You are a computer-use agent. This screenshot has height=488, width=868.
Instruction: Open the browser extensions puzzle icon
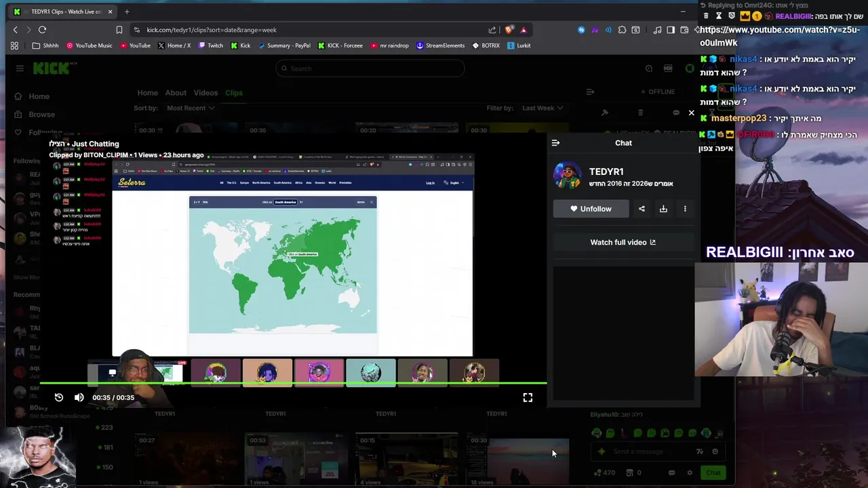pos(622,30)
